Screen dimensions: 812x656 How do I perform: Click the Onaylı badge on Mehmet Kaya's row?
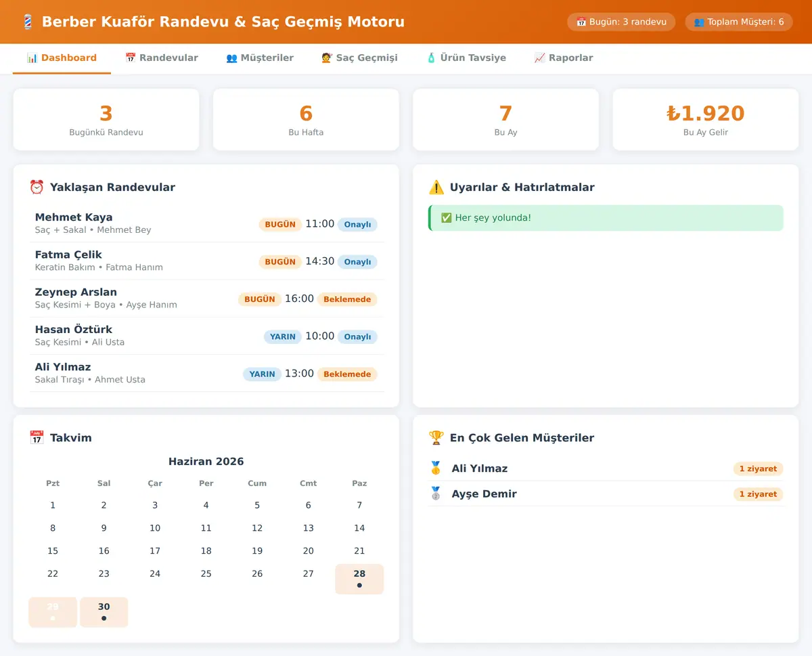tap(357, 225)
